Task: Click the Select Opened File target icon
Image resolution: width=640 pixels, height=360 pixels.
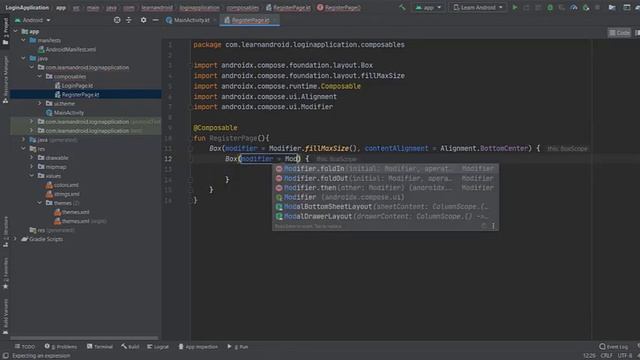Action: 117,20
